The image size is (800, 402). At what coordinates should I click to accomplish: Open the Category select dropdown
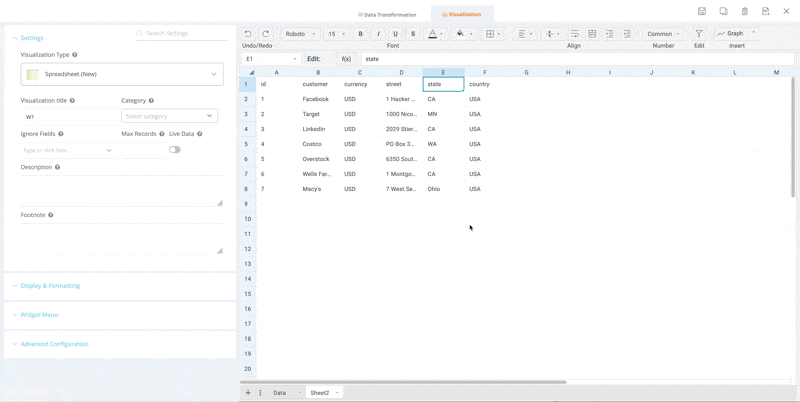click(169, 116)
